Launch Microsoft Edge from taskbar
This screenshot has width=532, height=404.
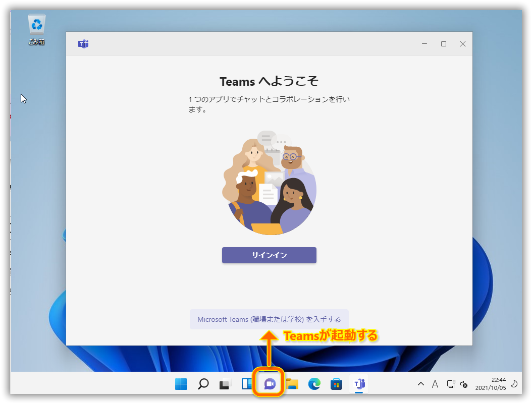tap(314, 384)
